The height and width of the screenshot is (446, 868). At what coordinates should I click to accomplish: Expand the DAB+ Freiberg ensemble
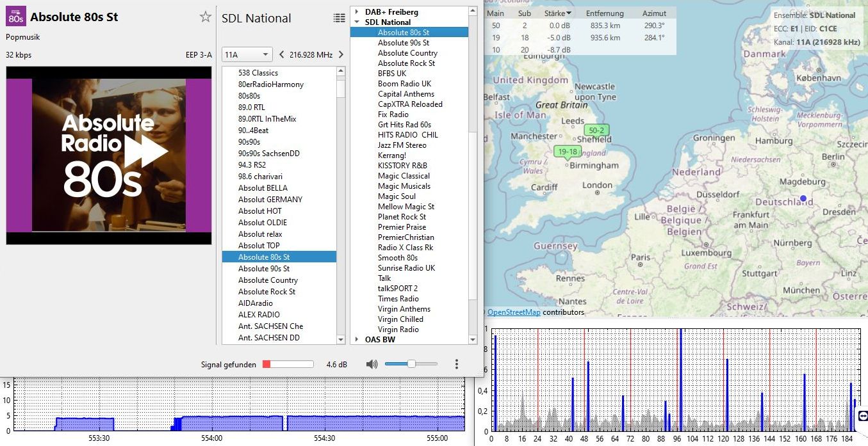[357, 12]
